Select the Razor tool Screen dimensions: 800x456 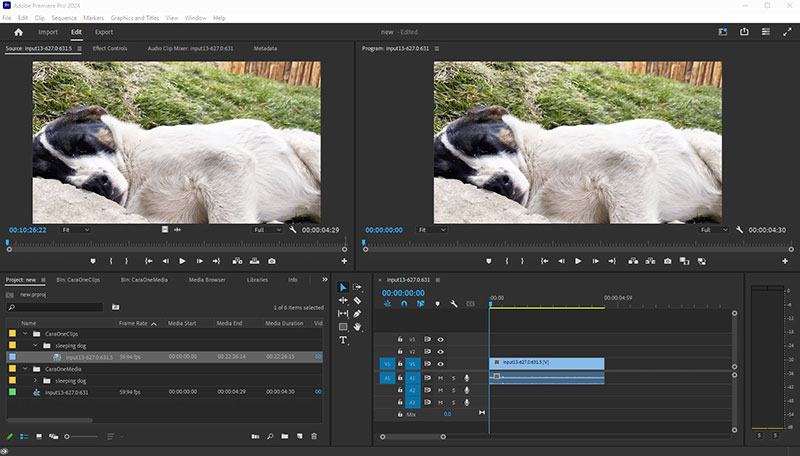357,300
